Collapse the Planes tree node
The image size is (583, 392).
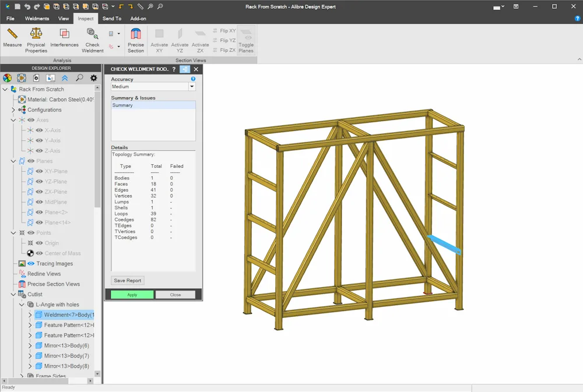pos(13,161)
